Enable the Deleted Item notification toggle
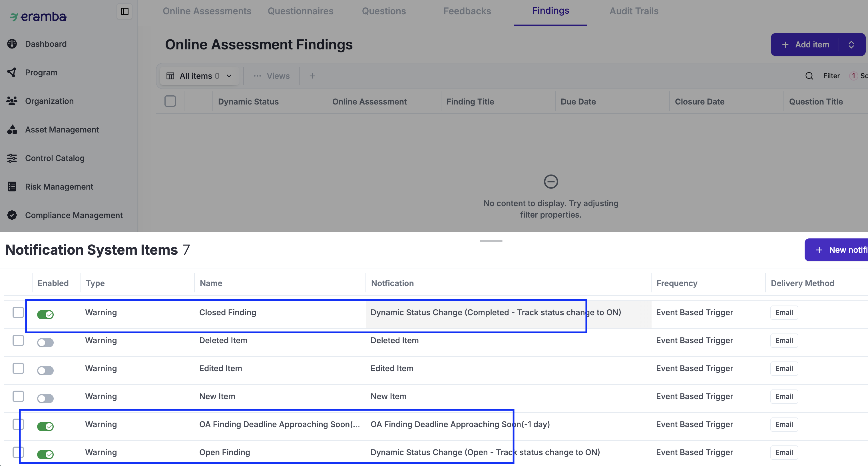Image resolution: width=868 pixels, height=466 pixels. coord(45,342)
